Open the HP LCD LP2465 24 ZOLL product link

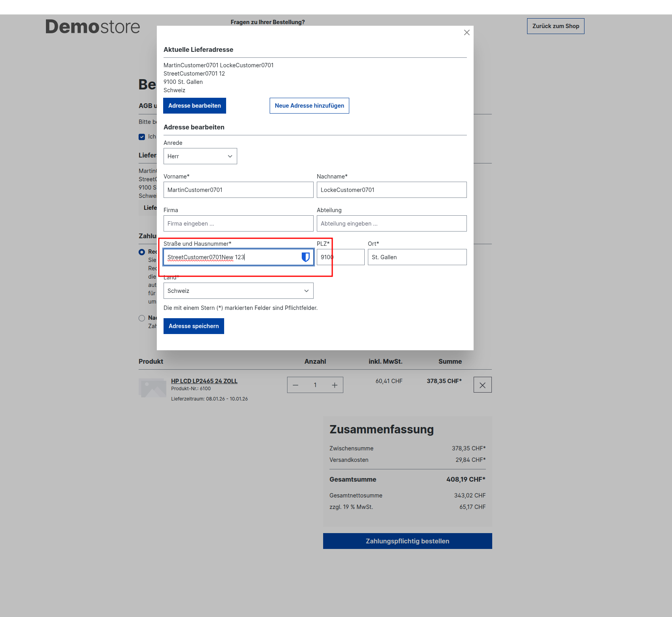tap(204, 381)
